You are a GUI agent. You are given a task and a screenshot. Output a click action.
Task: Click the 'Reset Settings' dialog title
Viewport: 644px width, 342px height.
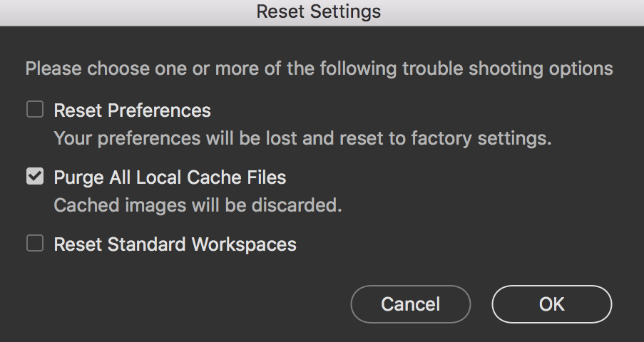[318, 12]
